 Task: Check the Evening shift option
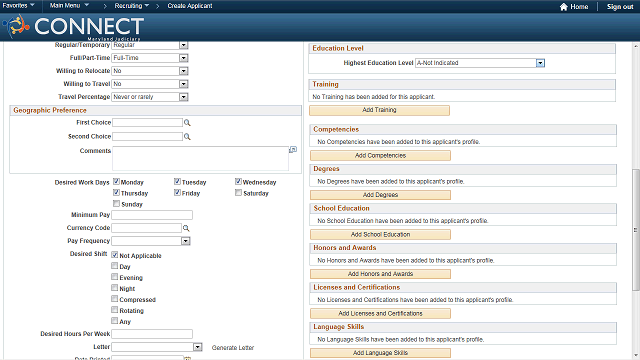(115, 277)
